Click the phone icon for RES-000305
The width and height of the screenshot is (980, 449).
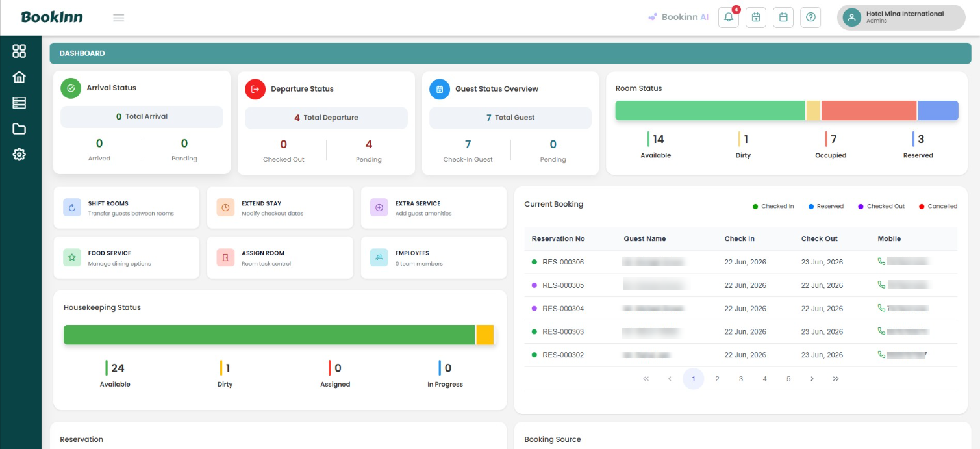(x=881, y=285)
